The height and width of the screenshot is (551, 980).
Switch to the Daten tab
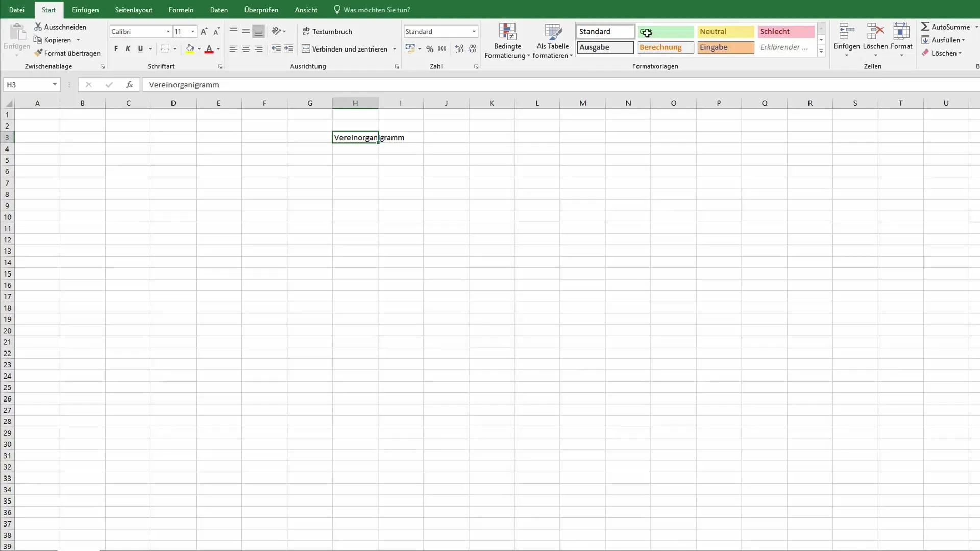[x=219, y=10]
